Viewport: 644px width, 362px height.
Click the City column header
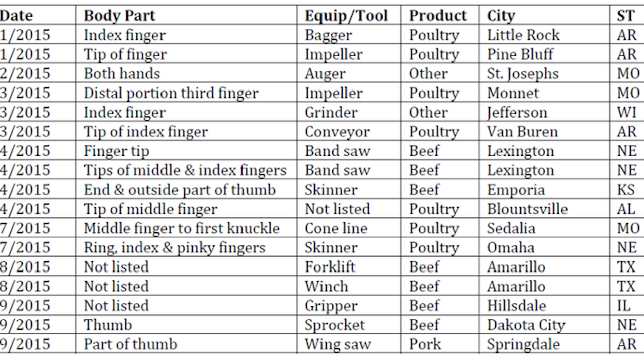501,16
